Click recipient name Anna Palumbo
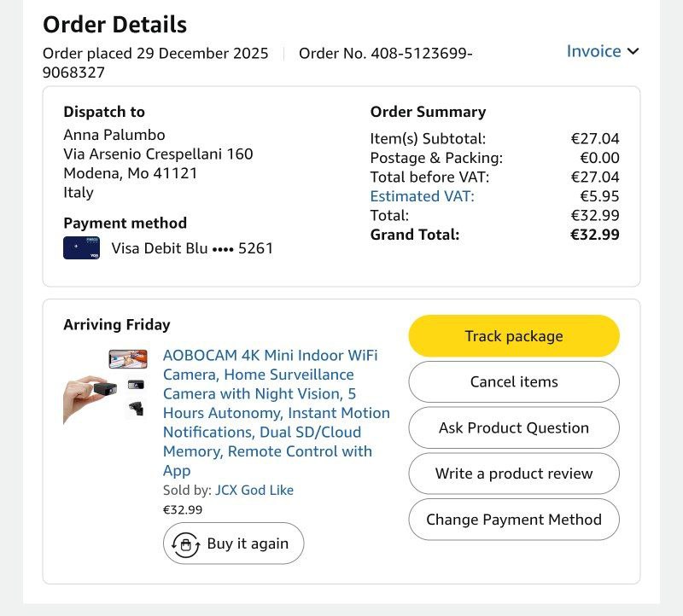The height and width of the screenshot is (616, 683). tap(114, 135)
